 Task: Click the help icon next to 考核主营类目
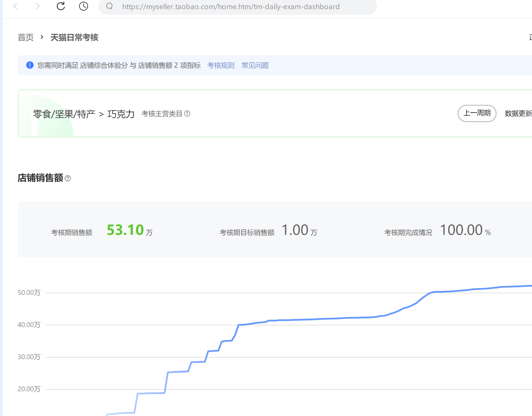187,114
